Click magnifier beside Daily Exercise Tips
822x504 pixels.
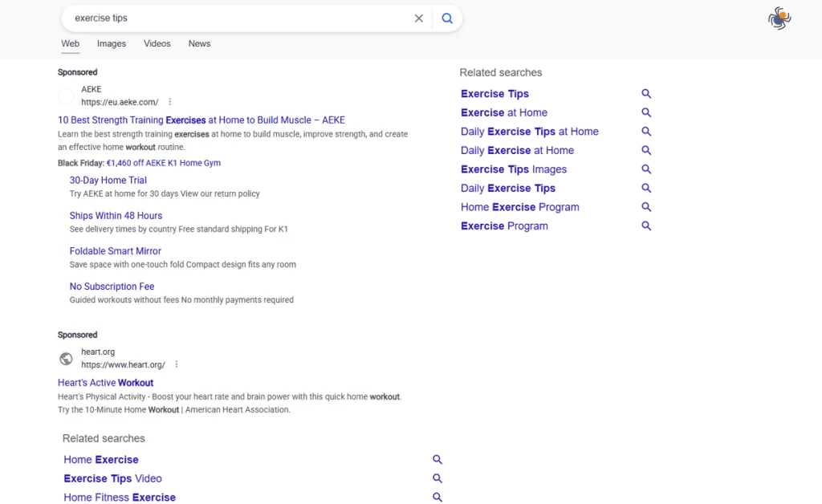point(646,188)
